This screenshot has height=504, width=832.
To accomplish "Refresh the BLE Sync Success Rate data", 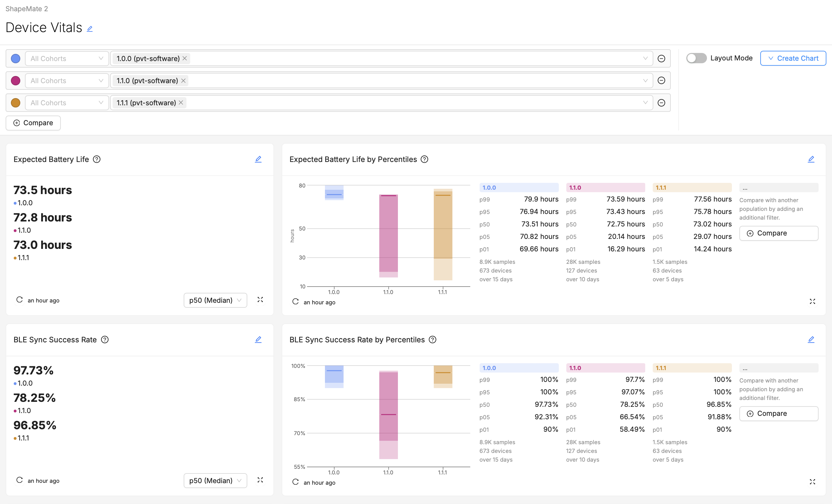I will [x=19, y=480].
